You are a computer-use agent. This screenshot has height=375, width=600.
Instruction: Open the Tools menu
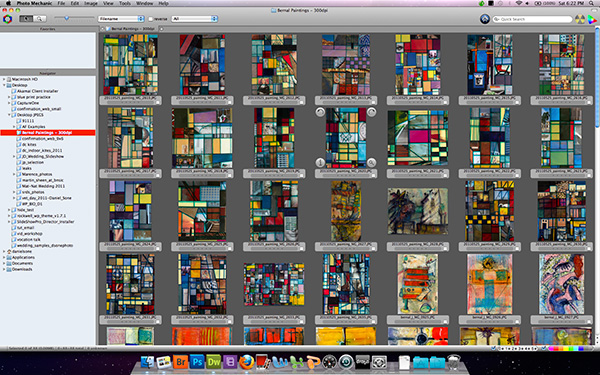coord(125,3)
